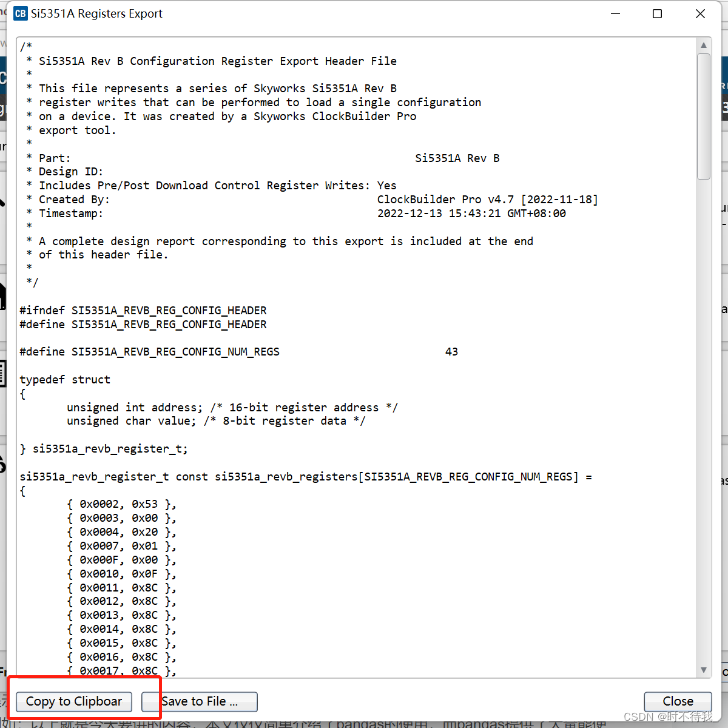Screen dimensions: 728x728
Task: Click the 'typedef struct' line
Action: tap(65, 380)
